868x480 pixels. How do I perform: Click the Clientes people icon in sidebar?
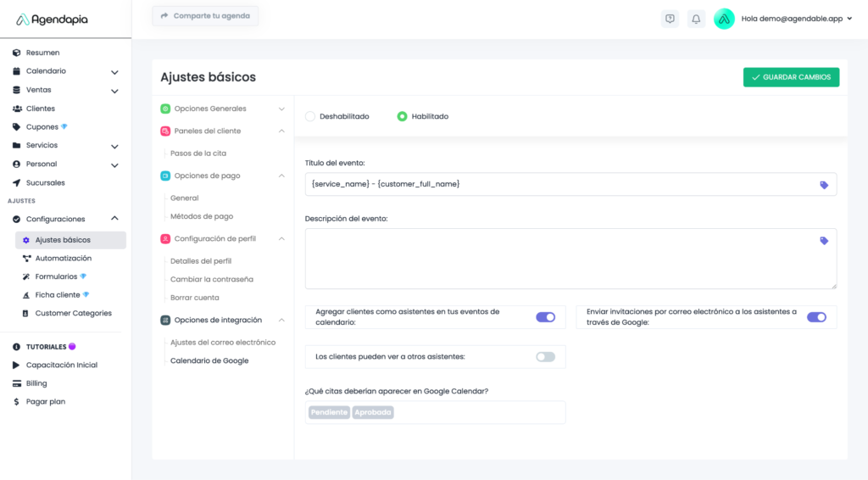[x=17, y=109]
